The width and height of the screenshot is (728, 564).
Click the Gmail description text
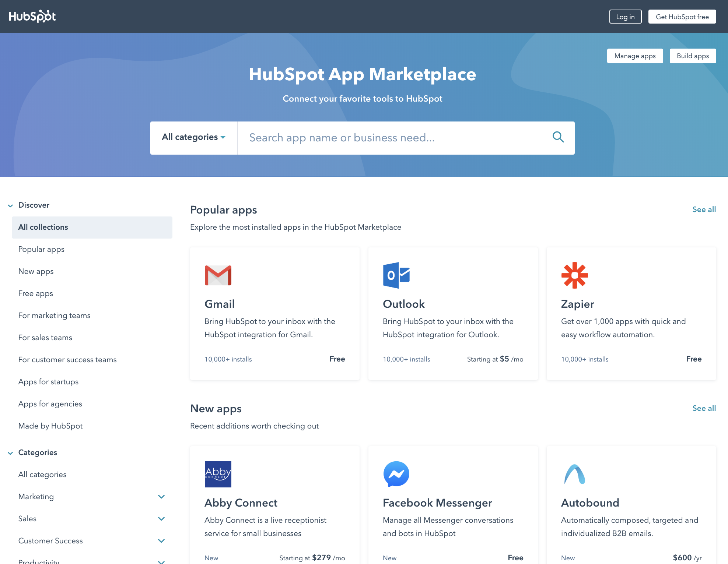(x=270, y=328)
